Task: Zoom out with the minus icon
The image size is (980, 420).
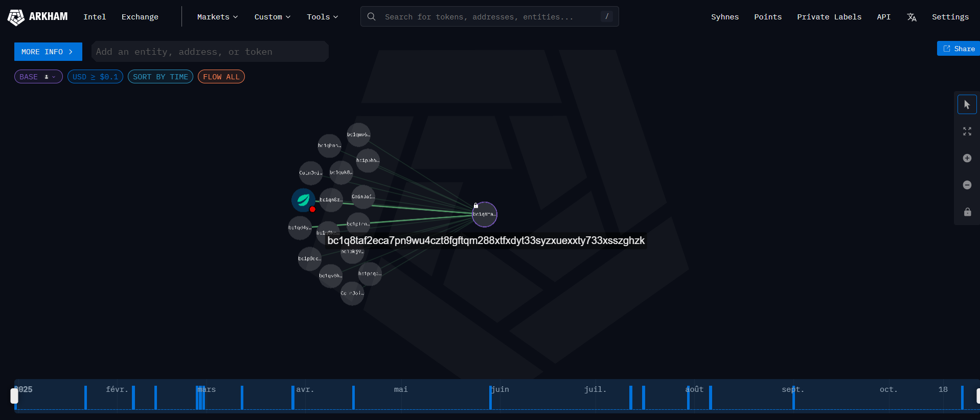Action: click(x=967, y=185)
